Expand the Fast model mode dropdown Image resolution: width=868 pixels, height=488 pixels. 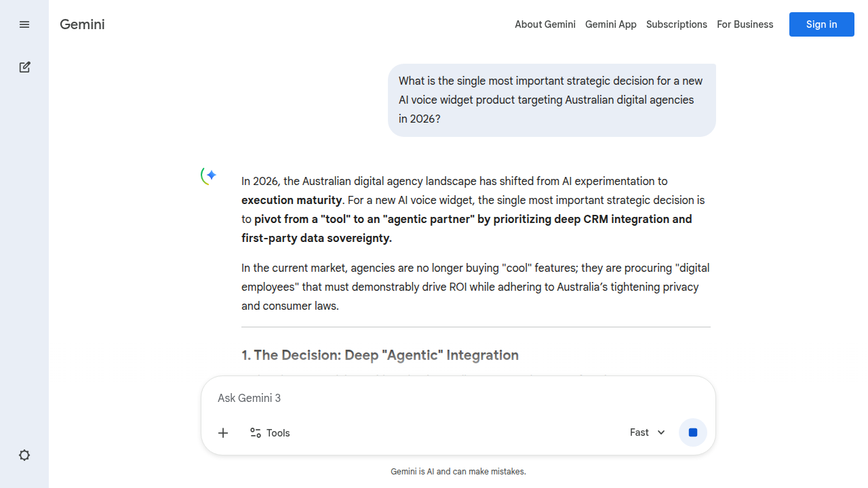coord(647,432)
